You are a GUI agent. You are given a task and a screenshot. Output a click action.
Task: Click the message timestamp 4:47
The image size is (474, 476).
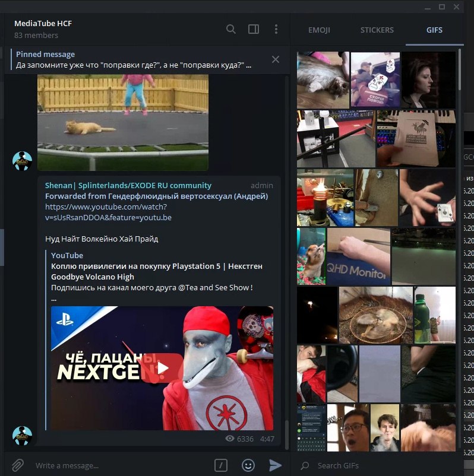point(267,439)
